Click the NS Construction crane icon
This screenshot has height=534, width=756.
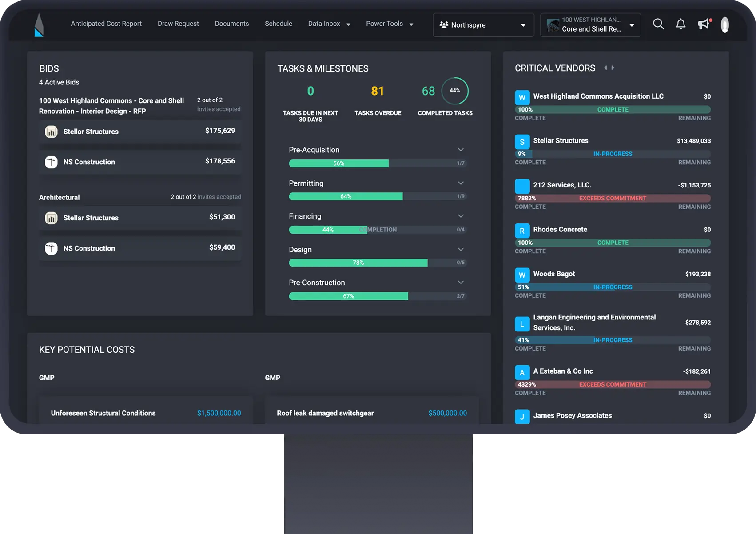[x=51, y=162]
